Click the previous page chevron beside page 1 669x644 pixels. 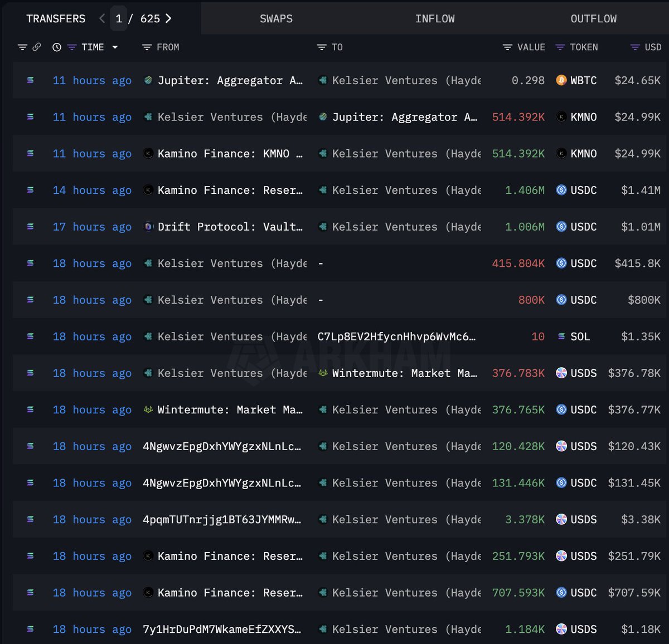coord(101,18)
